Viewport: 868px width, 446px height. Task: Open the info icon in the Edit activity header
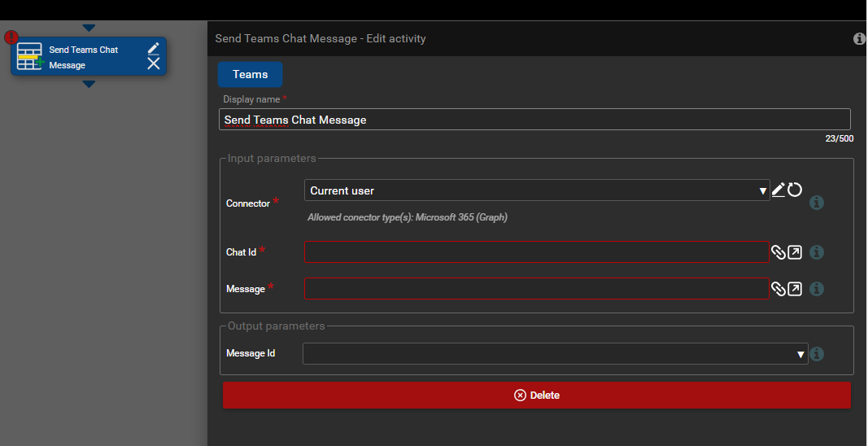(859, 39)
